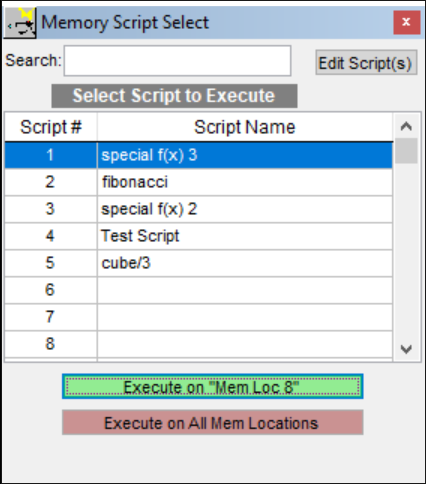Click Execute on All Mem Locations
Screen dimensions: 426x484
click(x=212, y=423)
